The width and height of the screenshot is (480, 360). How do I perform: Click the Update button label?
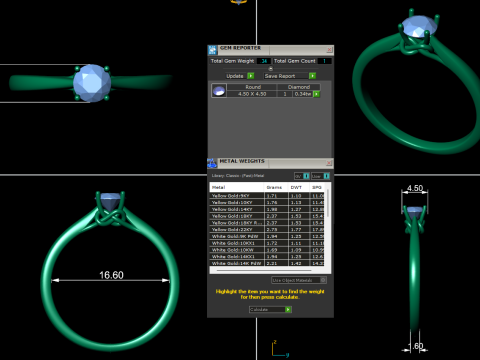point(235,76)
